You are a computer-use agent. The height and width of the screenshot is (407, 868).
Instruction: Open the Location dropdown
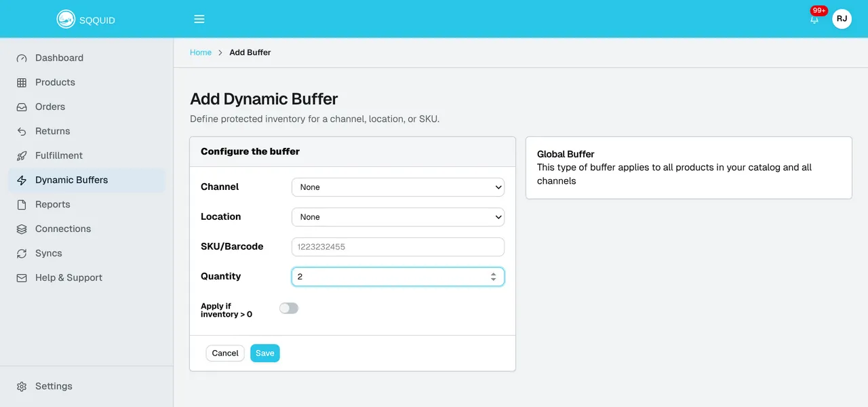pyautogui.click(x=398, y=217)
